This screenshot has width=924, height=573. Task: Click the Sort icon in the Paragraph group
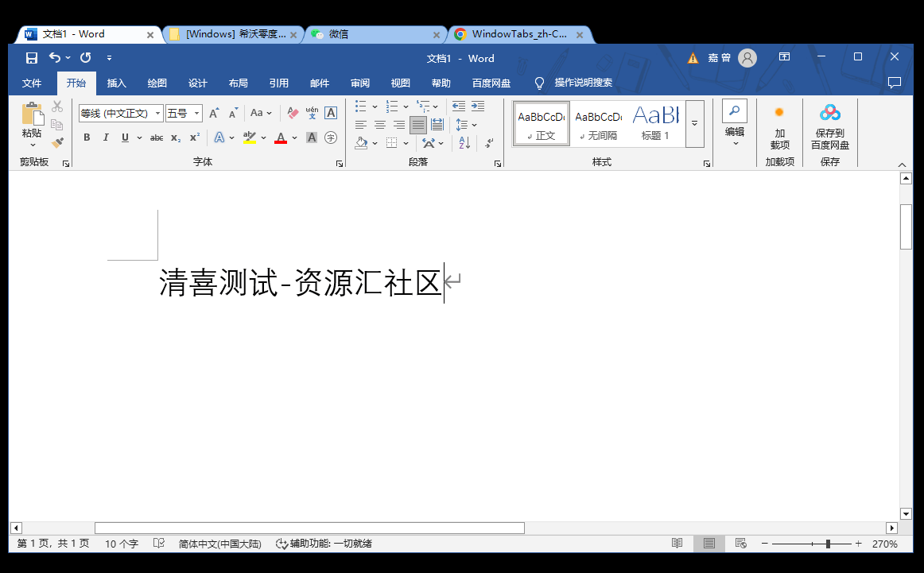tap(464, 143)
